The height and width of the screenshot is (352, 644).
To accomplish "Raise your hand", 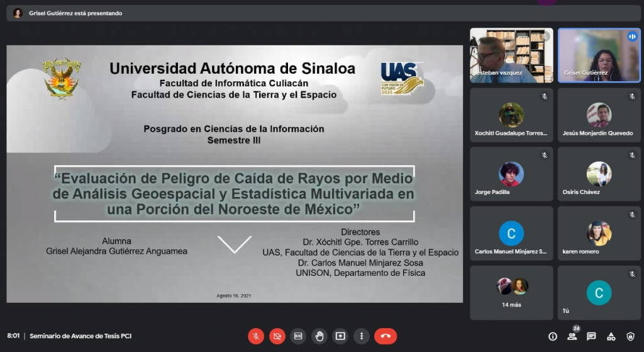I will (x=319, y=336).
